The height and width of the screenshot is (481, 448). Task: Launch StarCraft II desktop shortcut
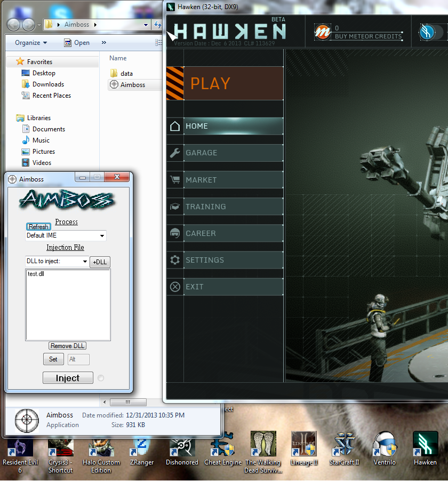click(344, 449)
